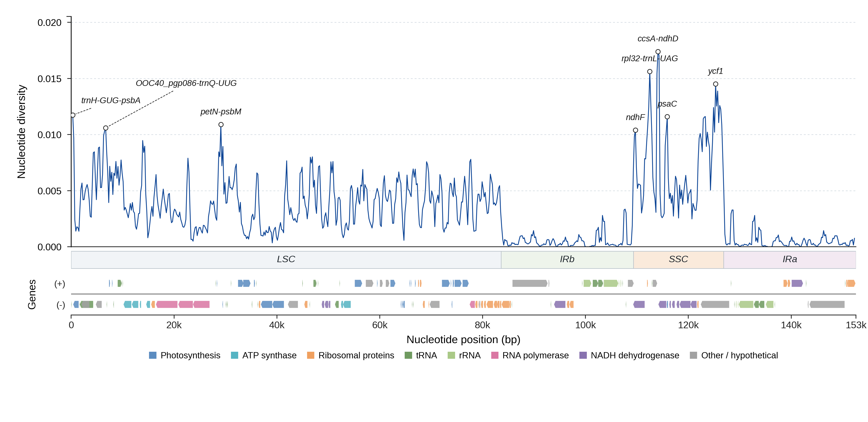Click the 0.010 y-axis tick label
868x422 pixels.
pos(50,135)
